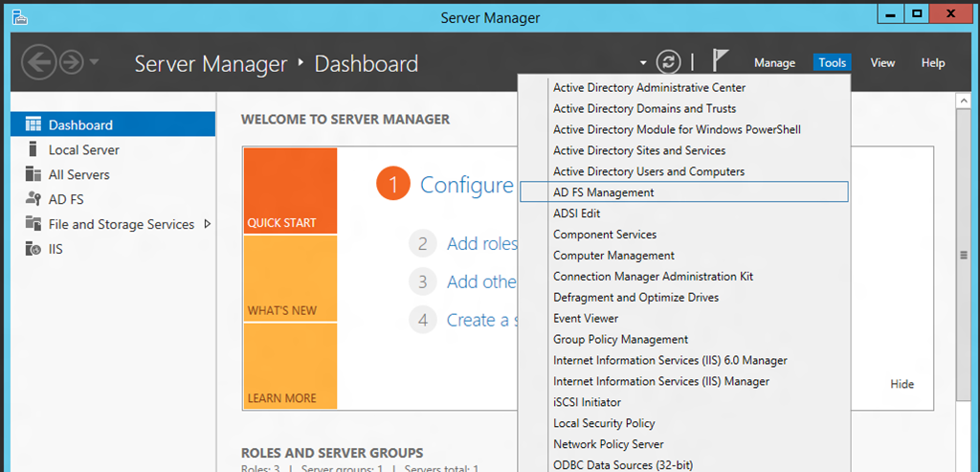This screenshot has height=472, width=980.
Task: Click the scrollbar up arrow
Action: coord(964,100)
